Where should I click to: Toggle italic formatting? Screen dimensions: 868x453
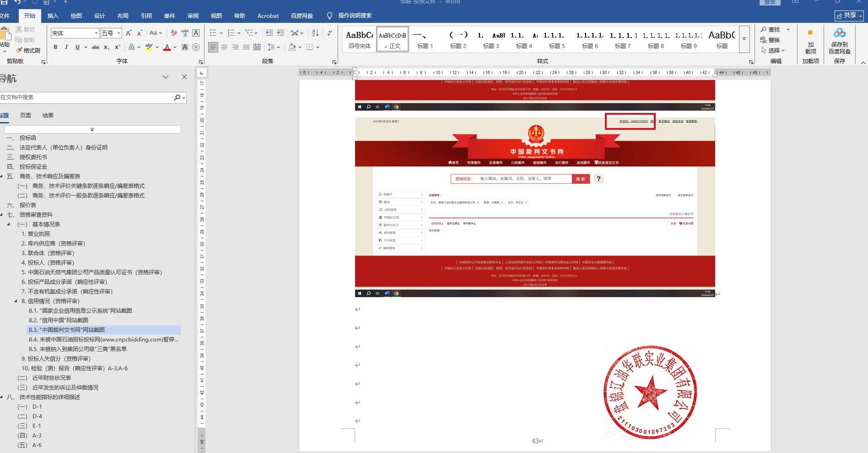66,47
